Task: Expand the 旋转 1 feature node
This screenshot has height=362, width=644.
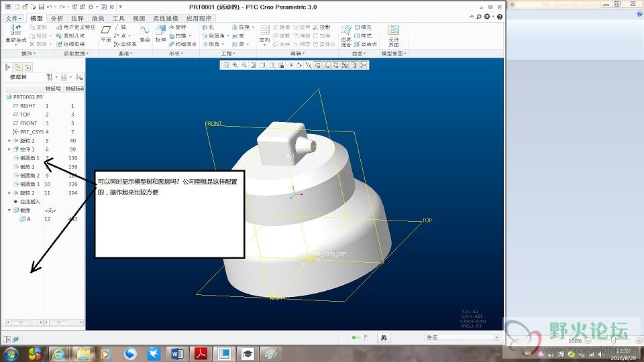Action: coord(9,141)
